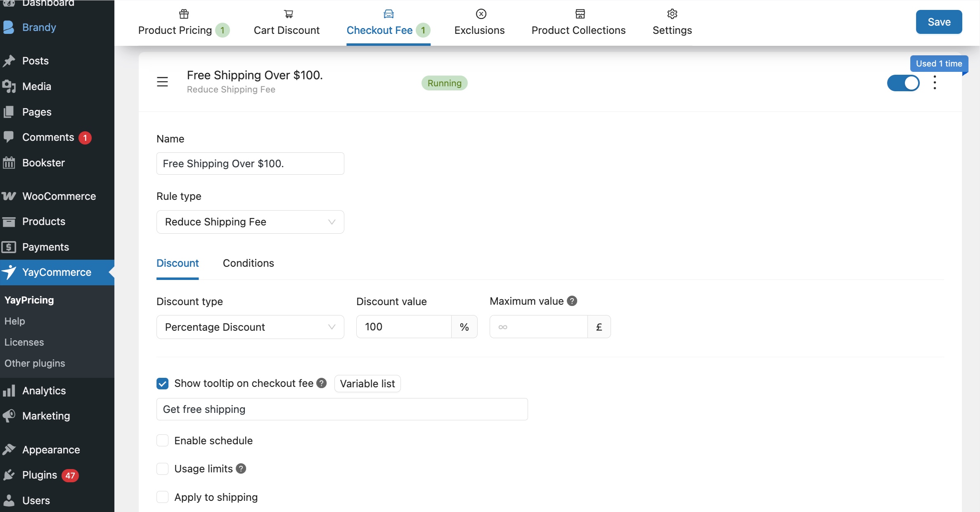
Task: Toggle the Free Shipping rule switch off
Action: (x=903, y=83)
